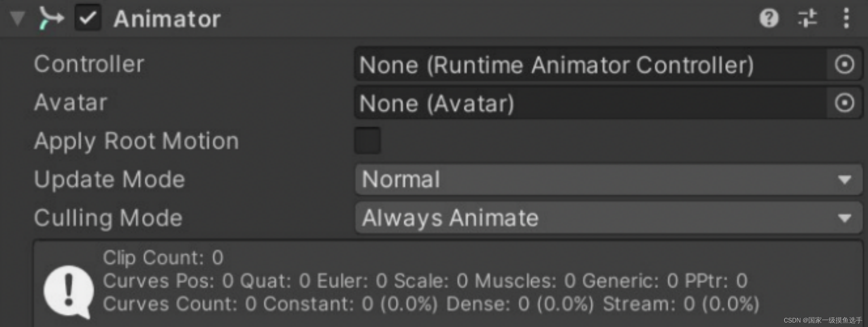Screen dimensions: 868x327
Task: Open the Culling Mode dropdown
Action: [x=608, y=218]
